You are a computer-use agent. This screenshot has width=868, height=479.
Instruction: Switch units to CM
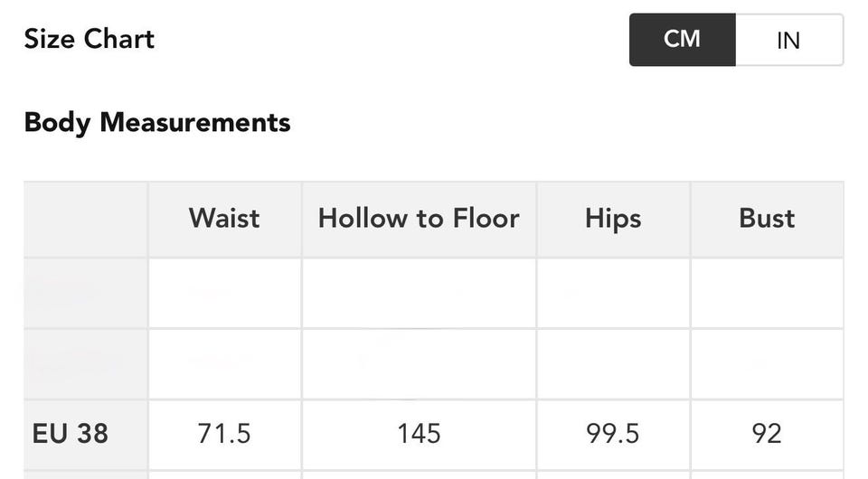click(682, 40)
